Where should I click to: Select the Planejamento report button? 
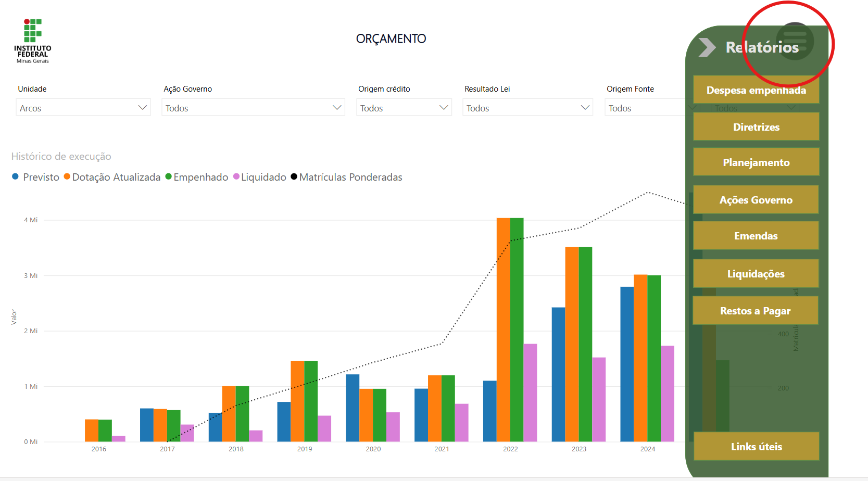(756, 162)
